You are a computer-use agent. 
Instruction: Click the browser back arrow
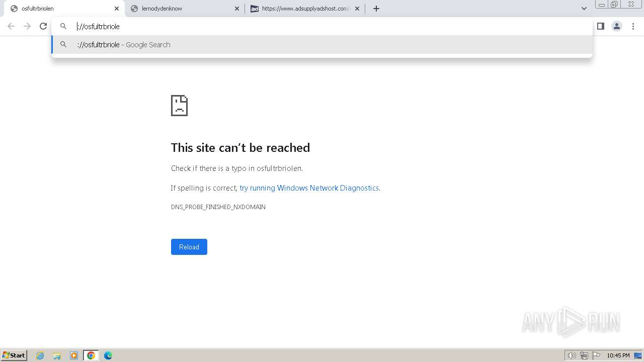tap(11, 26)
